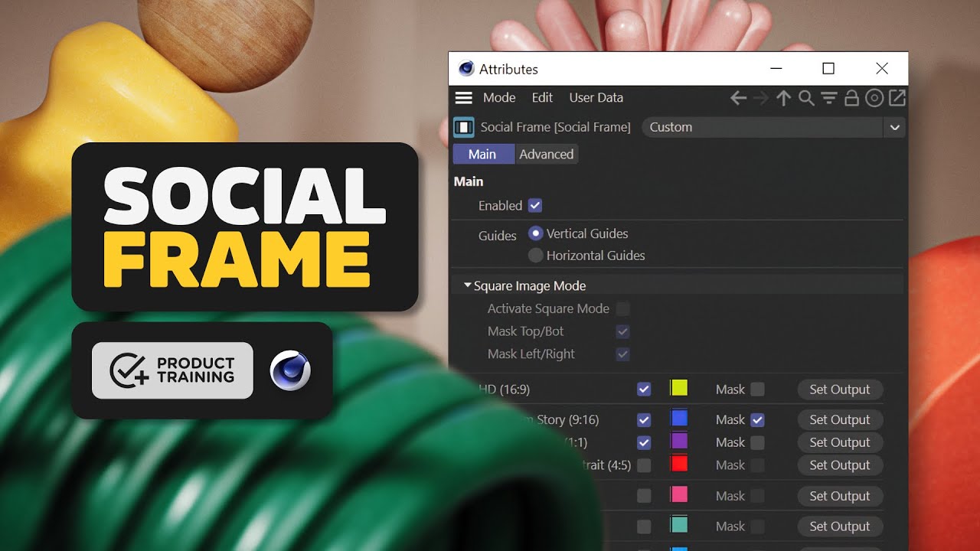Click the circular target mode icon
The height and width of the screenshot is (551, 980).
tap(874, 98)
